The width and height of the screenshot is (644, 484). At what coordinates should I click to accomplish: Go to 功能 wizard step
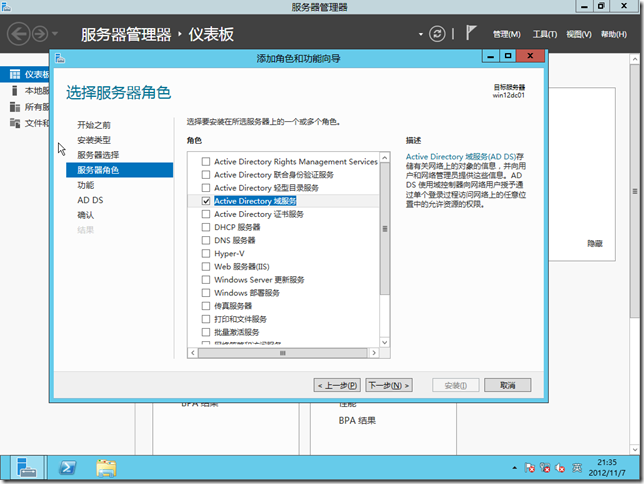[85, 185]
